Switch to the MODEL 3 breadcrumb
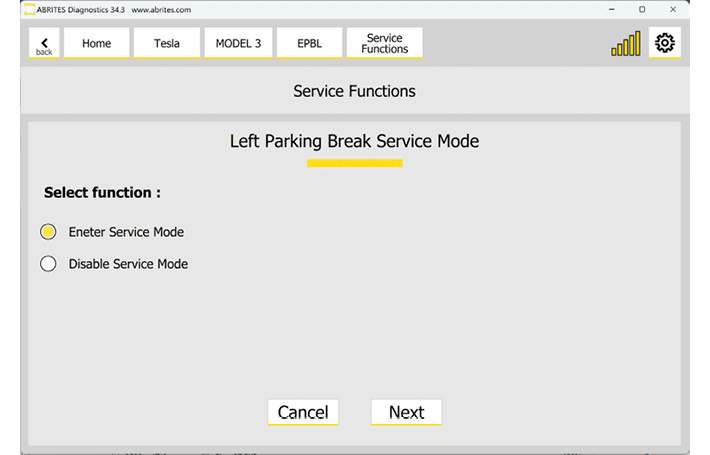Viewport: 710px width, 455px height. click(x=238, y=43)
